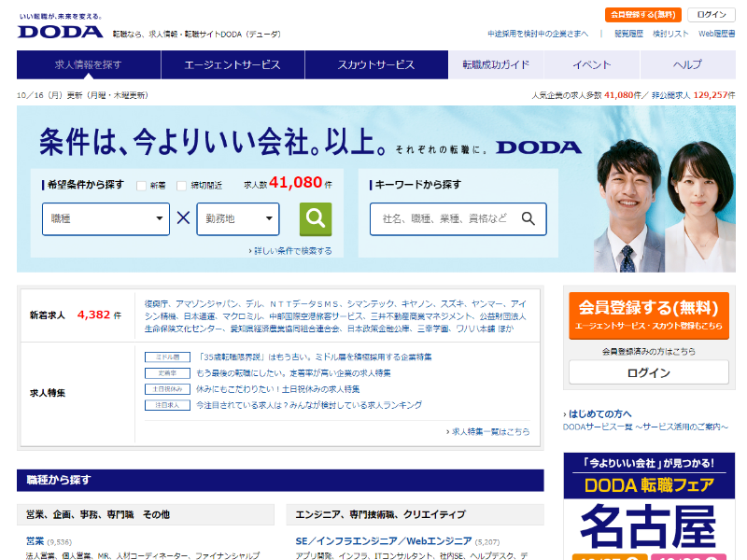747x560 pixels.
Task: Open the 土日祝休み feature article link
Action: [x=277, y=389]
